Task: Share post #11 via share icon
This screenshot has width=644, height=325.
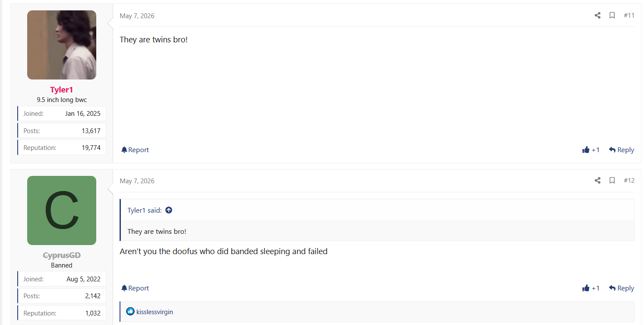Action: pyautogui.click(x=597, y=16)
